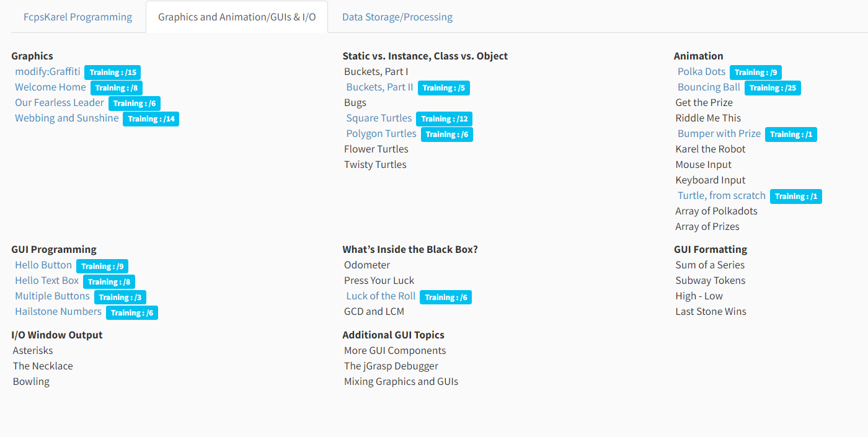Click the Polka Dots link
The width and height of the screenshot is (868, 437).
[701, 71]
